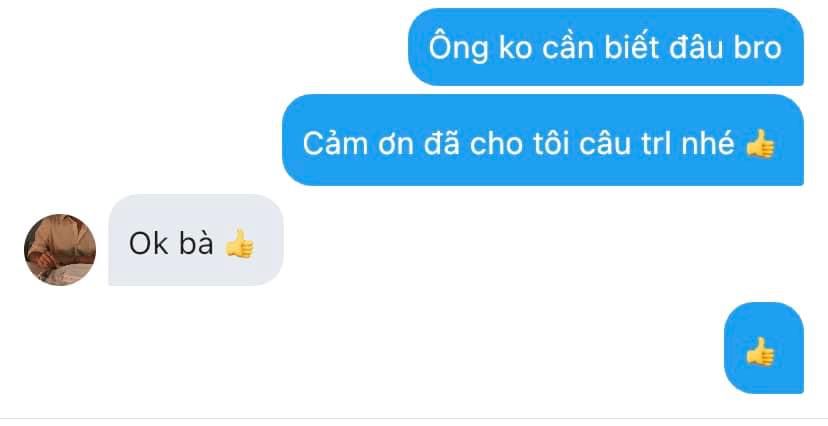Click the word "bà" in gray reply
Image resolution: width=828 pixels, height=426 pixels.
[196, 242]
